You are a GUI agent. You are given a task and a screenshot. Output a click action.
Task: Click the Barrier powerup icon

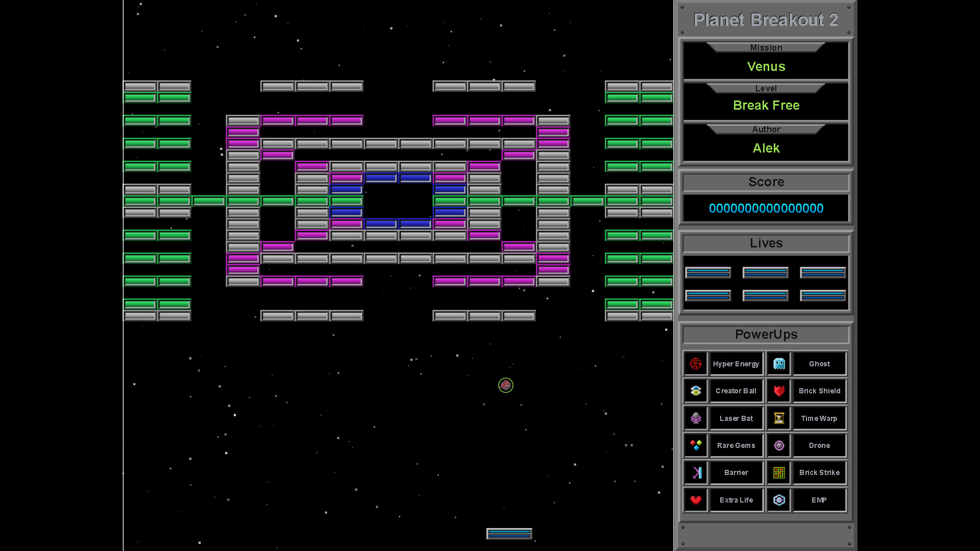pos(696,472)
